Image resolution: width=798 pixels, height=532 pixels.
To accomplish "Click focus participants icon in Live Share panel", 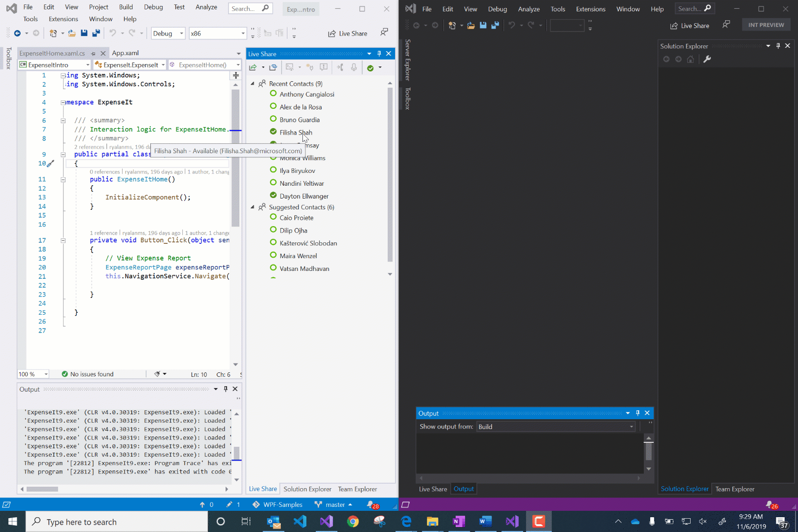I will pos(310,67).
